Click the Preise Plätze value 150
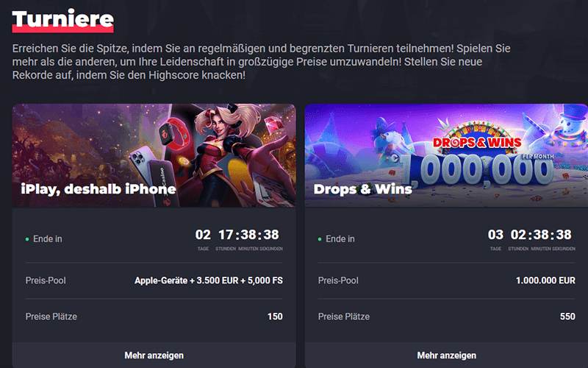Viewport: 588px width, 368px height. coord(275,316)
